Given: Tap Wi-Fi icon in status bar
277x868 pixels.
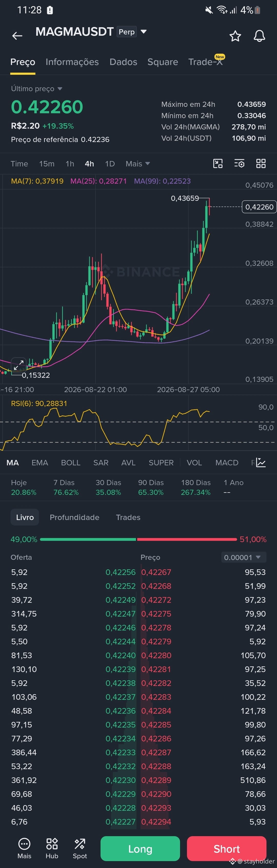Looking at the screenshot, I should [x=222, y=10].
